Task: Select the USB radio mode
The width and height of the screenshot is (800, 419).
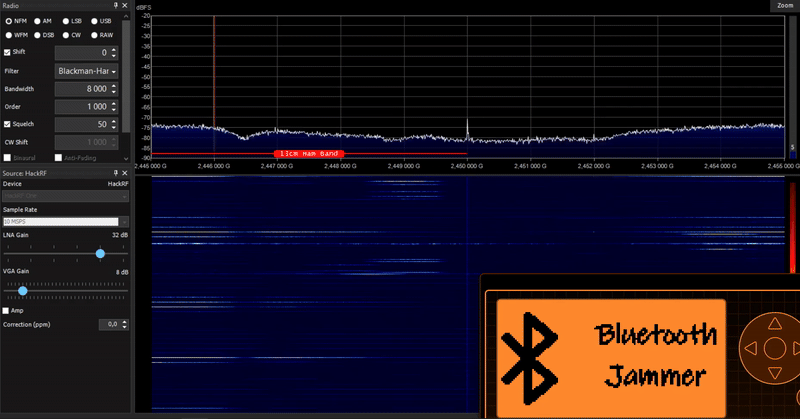Action: pyautogui.click(x=94, y=21)
